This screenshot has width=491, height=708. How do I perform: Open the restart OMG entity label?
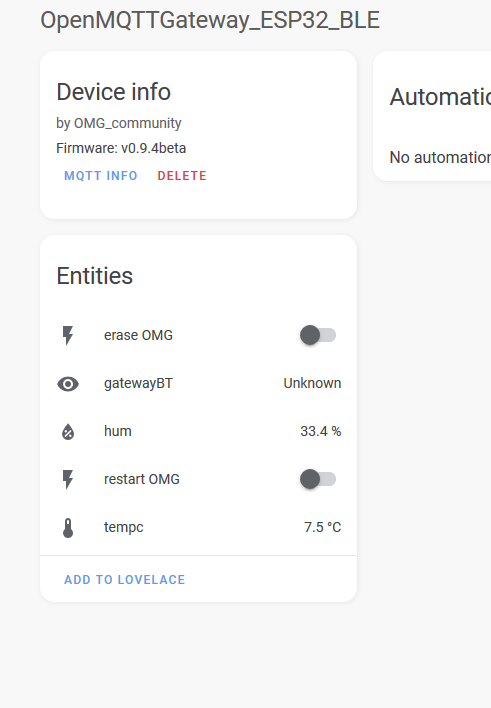pos(142,479)
